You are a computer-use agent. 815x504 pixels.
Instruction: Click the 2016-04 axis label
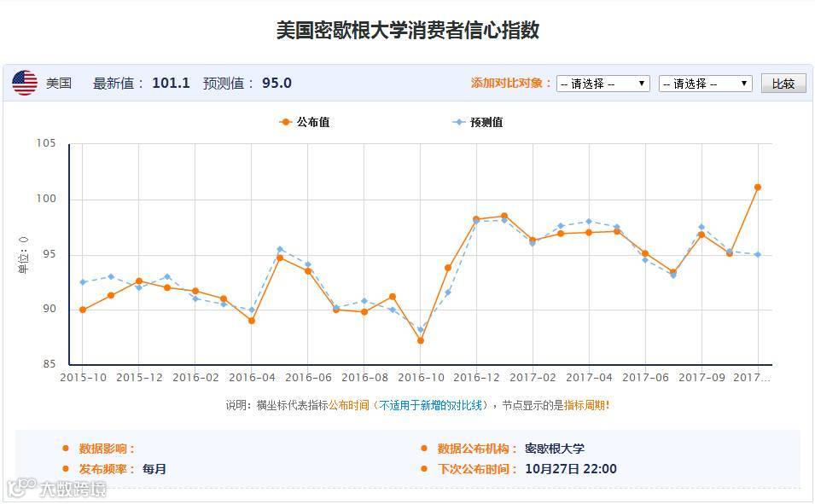pyautogui.click(x=252, y=378)
